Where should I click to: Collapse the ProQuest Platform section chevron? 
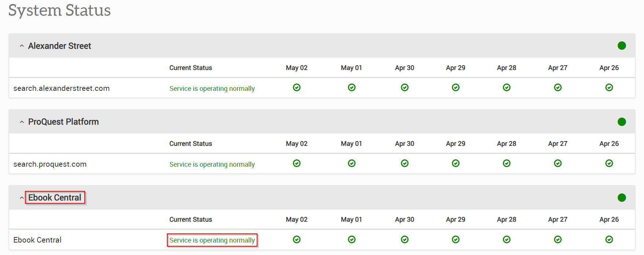[22, 122]
